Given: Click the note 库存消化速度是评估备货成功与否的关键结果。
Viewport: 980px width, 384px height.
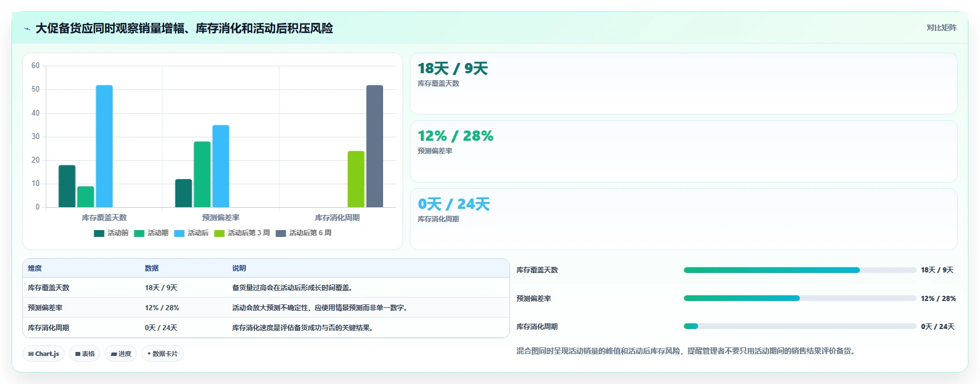Looking at the screenshot, I should (x=302, y=328).
